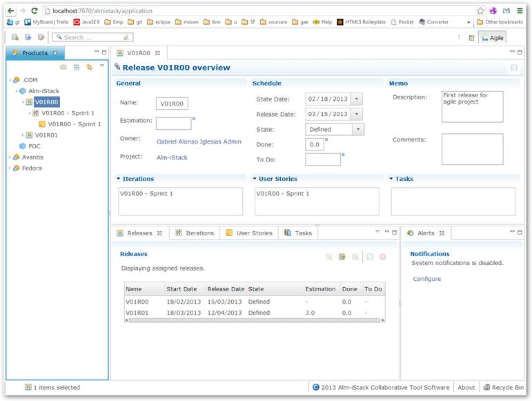Click the grey briefcase icon in Products panel toolbar
The height and width of the screenshot is (401, 532).
click(63, 67)
